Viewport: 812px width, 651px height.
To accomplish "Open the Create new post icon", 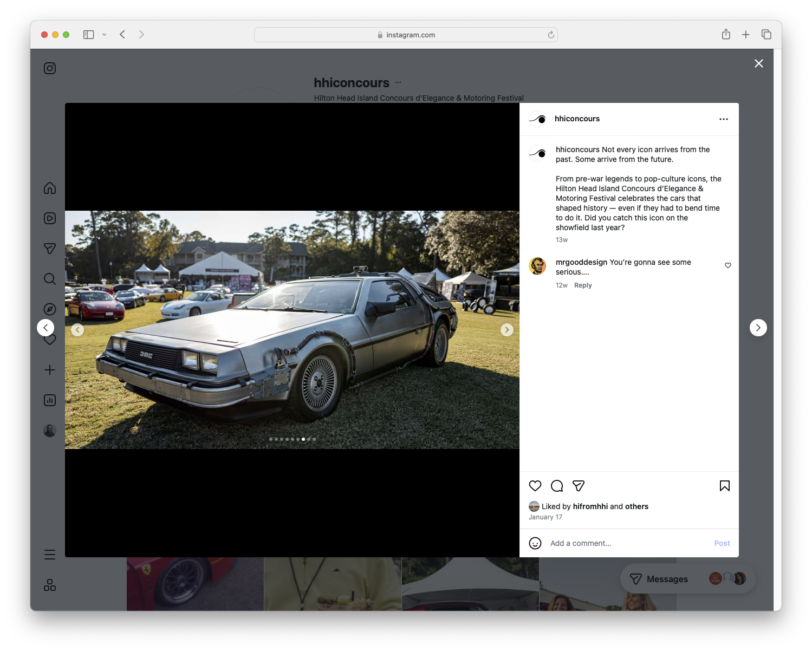I will point(49,370).
